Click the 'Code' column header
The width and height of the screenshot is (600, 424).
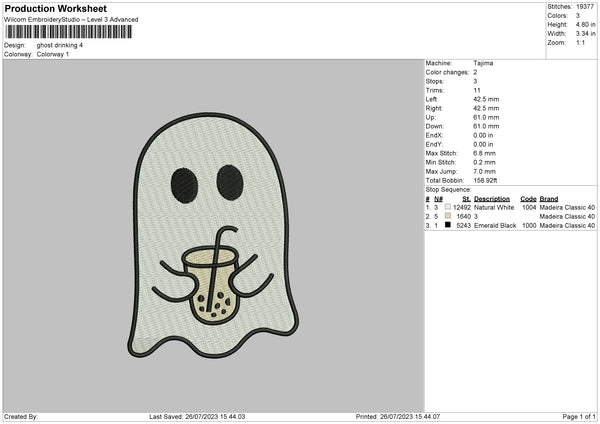528,199
